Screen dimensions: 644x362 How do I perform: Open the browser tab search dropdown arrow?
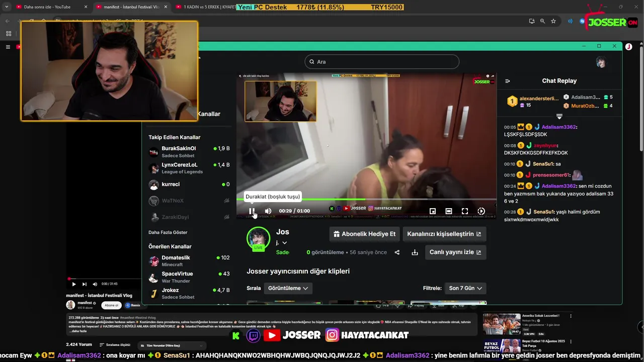[6, 7]
